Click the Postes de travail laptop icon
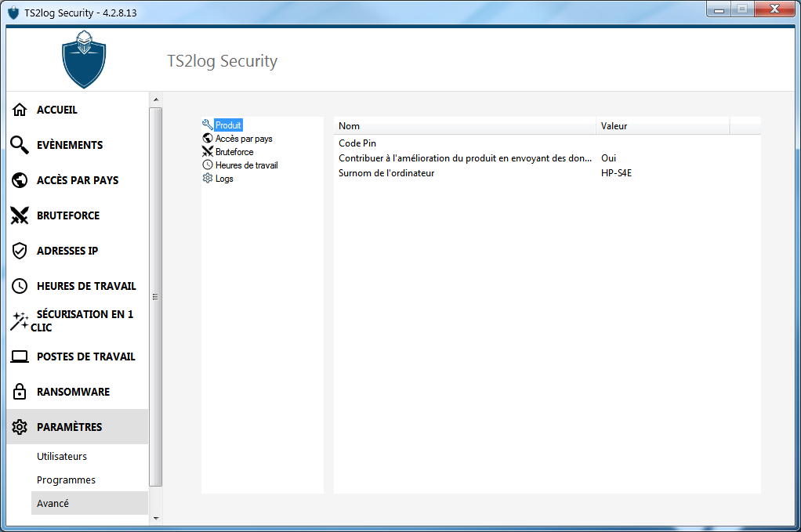 20,356
